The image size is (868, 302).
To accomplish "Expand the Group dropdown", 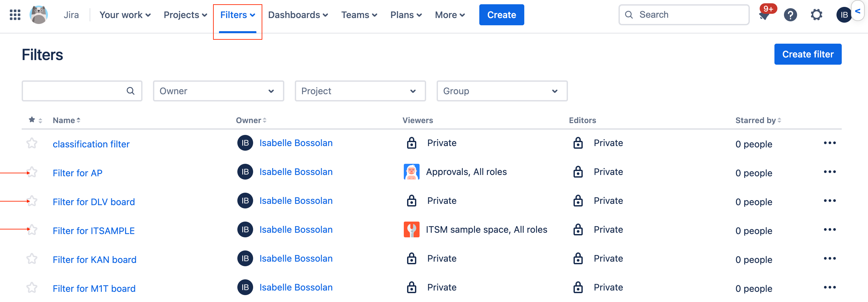I will click(502, 91).
